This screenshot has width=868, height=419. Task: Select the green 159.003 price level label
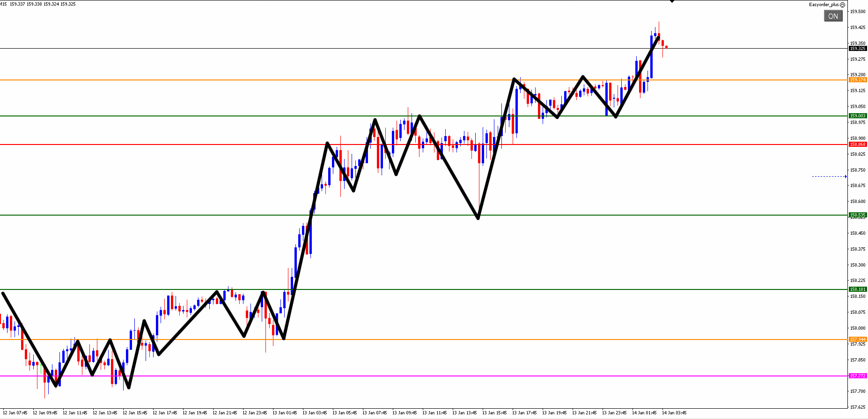click(858, 116)
